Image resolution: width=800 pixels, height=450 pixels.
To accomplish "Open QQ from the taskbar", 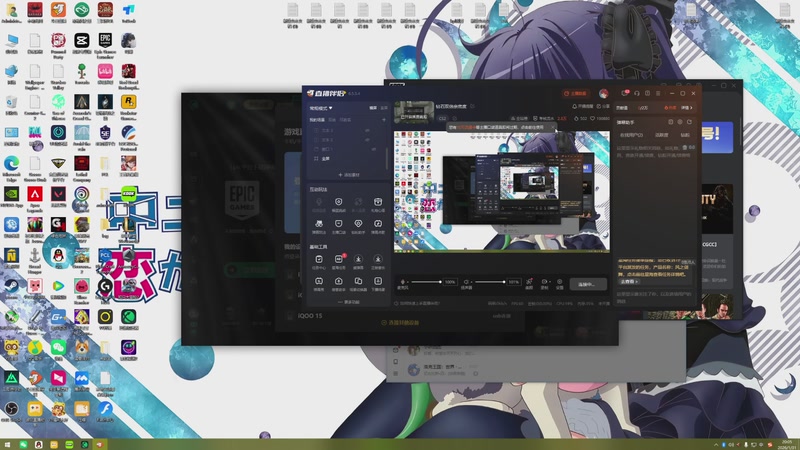I will click(38, 445).
